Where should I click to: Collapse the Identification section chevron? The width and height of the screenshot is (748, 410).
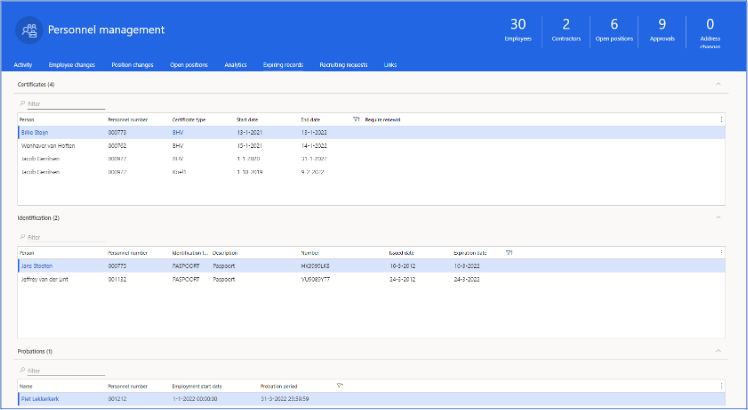[x=718, y=217]
